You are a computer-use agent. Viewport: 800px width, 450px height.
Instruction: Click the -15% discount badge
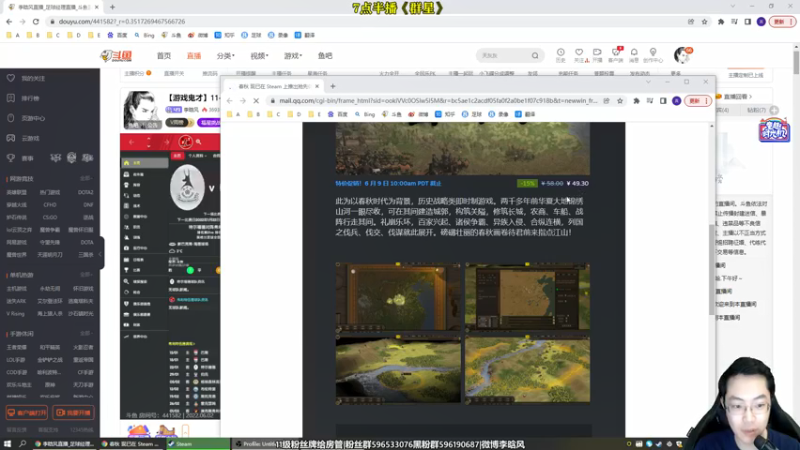527,183
